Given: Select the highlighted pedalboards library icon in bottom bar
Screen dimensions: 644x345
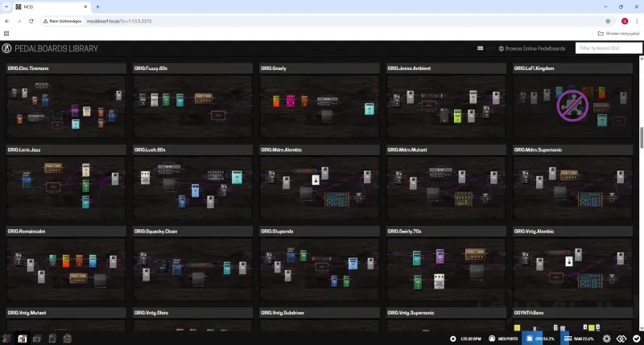Looking at the screenshot, I should click(23, 339).
